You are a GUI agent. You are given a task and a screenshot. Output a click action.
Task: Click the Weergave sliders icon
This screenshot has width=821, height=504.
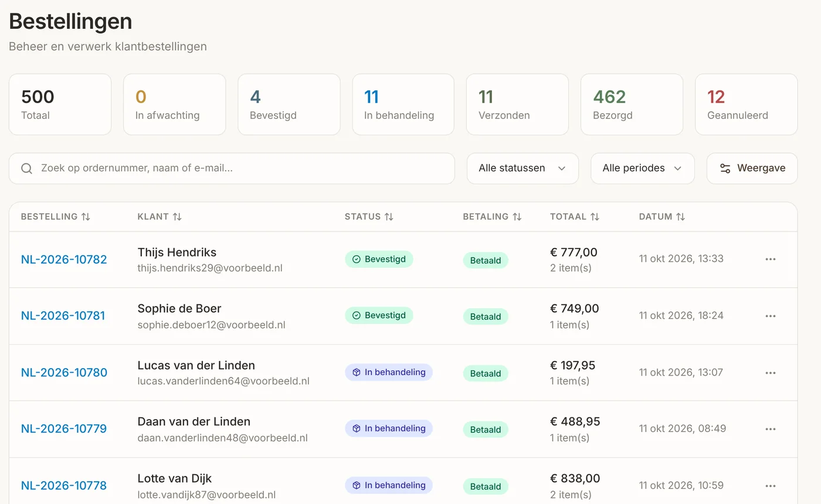point(725,169)
